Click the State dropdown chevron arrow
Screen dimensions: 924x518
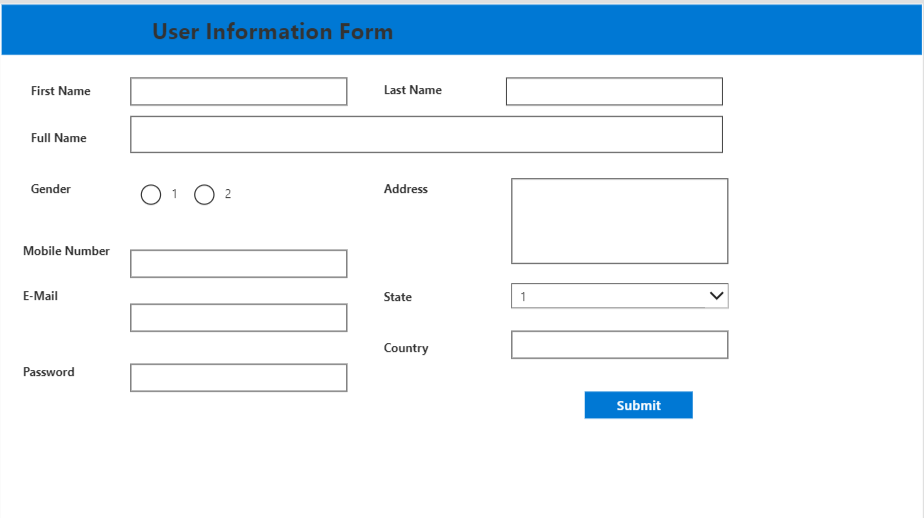pos(716,296)
